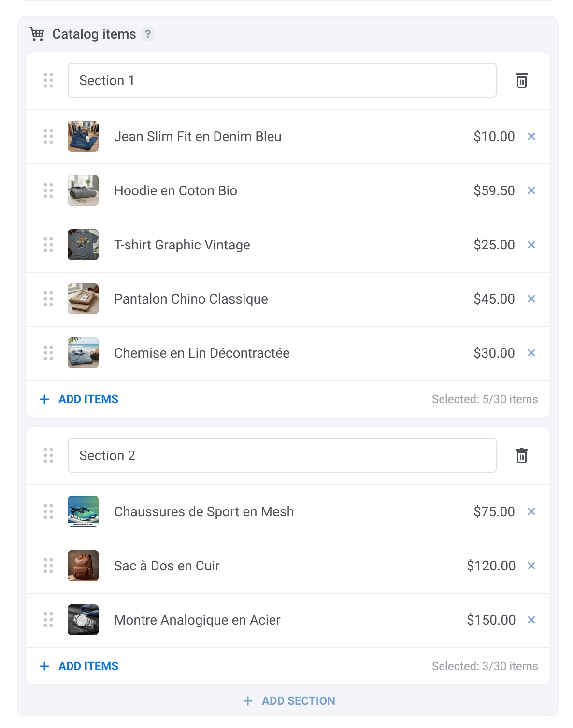Grab the Section 2 drag handle
Screen dimensions: 573x728
click(48, 455)
